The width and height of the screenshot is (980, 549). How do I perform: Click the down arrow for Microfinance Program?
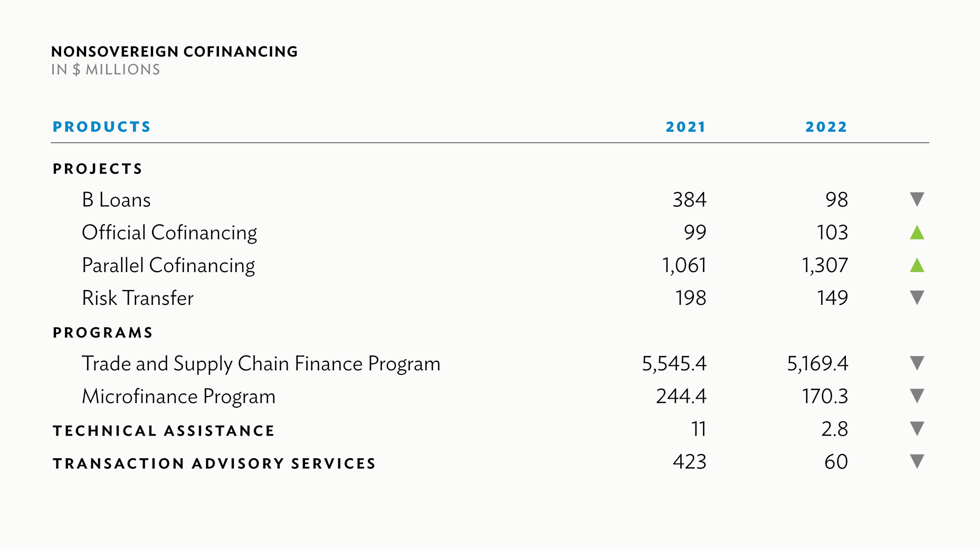(x=917, y=396)
